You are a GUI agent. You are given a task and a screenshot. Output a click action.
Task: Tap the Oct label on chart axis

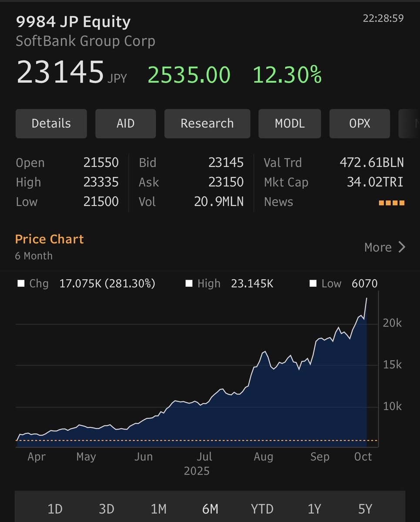coord(363,456)
